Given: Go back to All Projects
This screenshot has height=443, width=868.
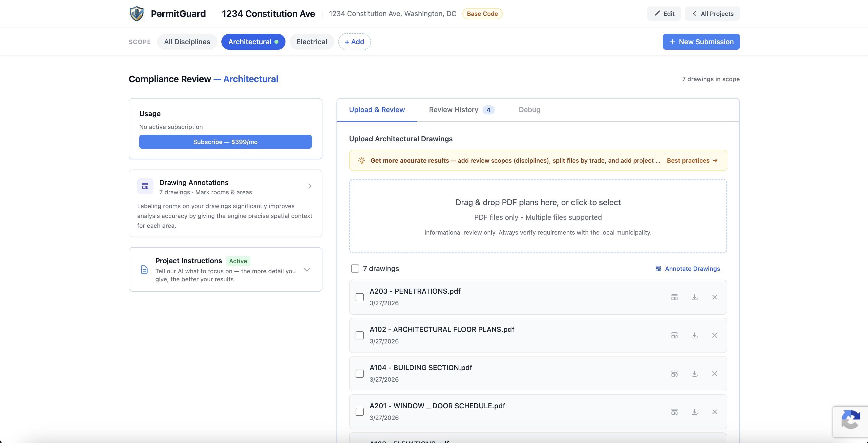Looking at the screenshot, I should (712, 14).
